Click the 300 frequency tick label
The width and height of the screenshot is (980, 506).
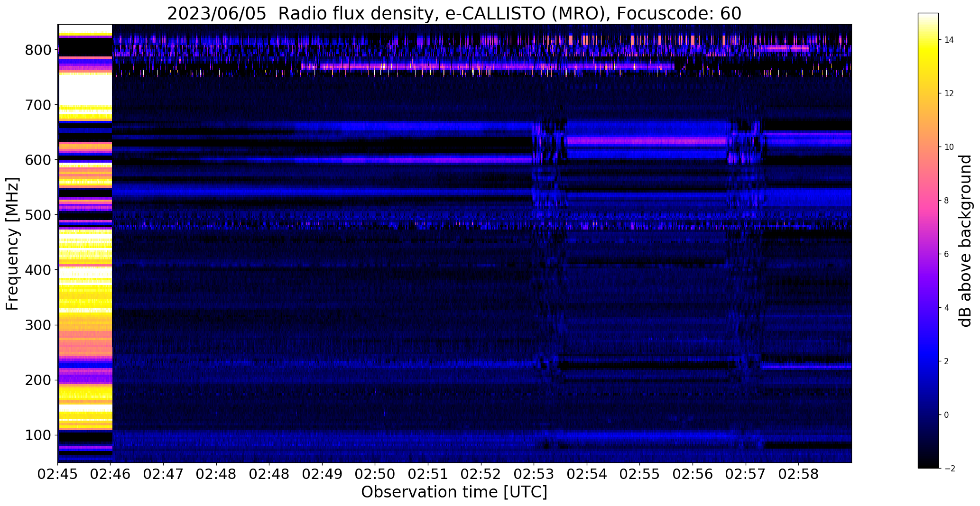[x=38, y=325]
